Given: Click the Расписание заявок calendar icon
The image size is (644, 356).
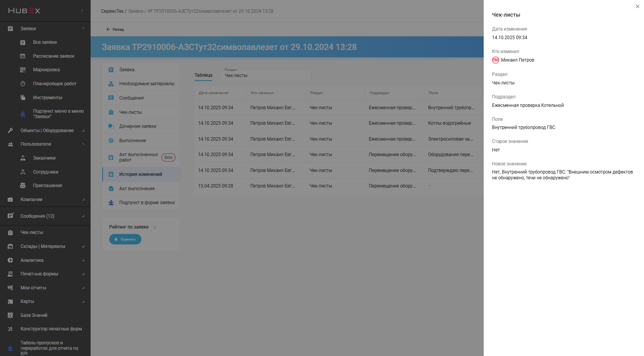Looking at the screenshot, I should point(23,56).
